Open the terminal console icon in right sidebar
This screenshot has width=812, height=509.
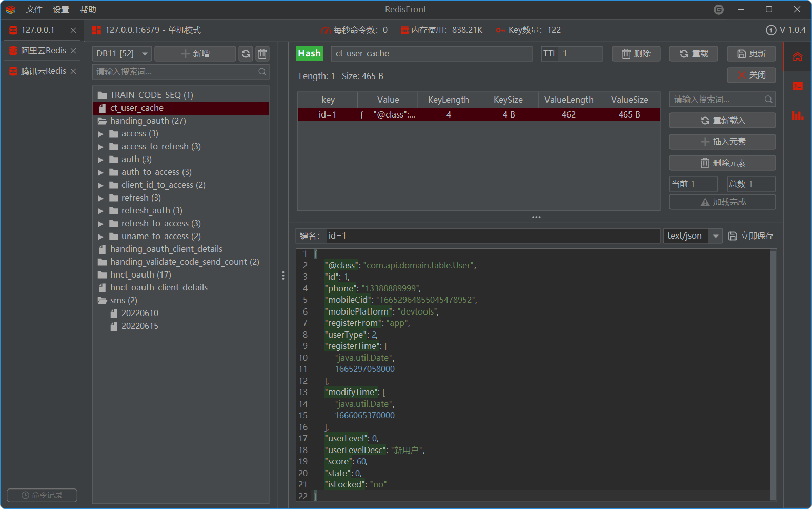(797, 86)
